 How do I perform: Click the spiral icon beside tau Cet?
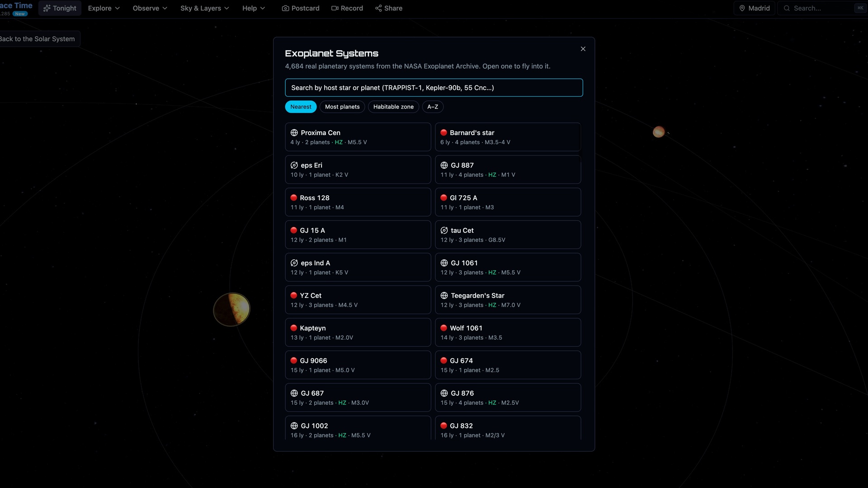(x=444, y=230)
